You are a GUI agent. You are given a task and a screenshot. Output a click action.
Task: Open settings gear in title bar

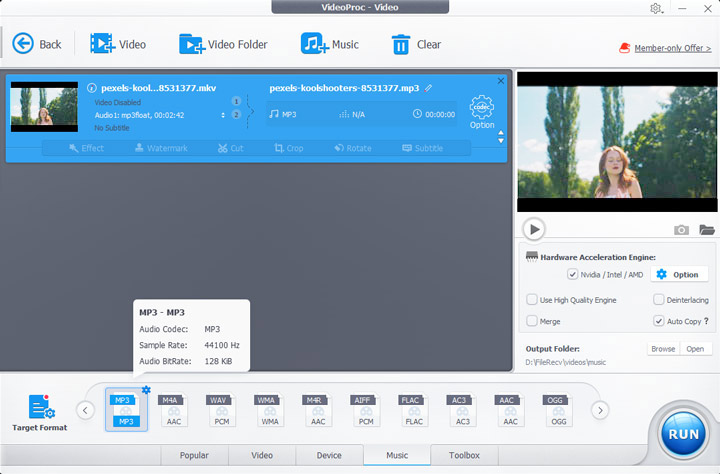pyautogui.click(x=656, y=8)
